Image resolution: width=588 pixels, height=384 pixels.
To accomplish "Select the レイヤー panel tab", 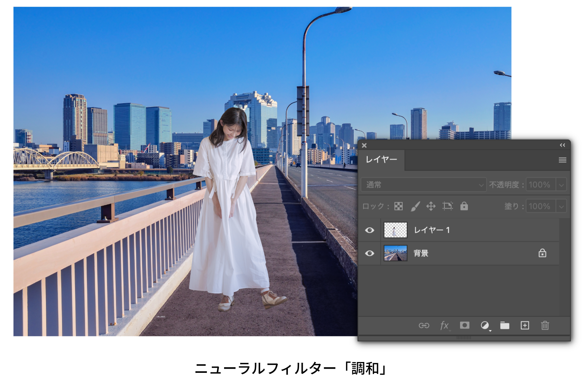I will (381, 160).
